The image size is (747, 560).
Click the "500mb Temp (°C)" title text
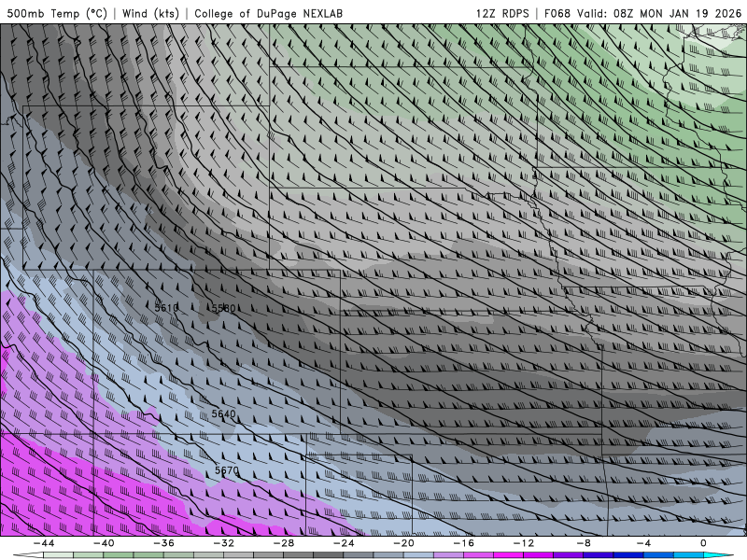tap(57, 13)
